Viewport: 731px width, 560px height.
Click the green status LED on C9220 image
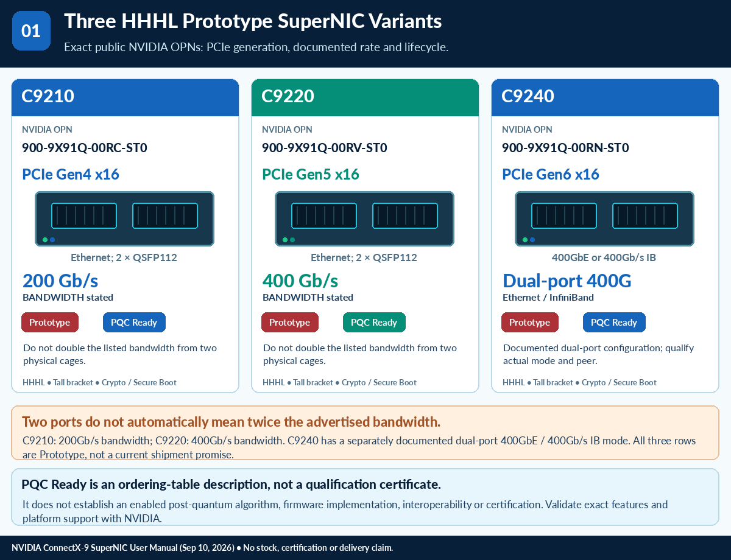click(x=285, y=240)
